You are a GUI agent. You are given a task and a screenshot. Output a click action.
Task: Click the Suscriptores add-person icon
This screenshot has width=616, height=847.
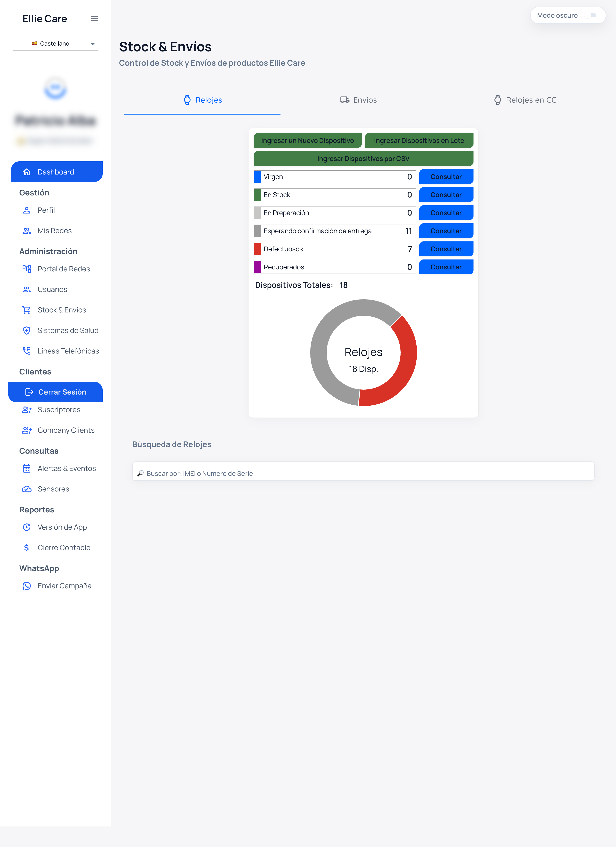click(x=26, y=410)
